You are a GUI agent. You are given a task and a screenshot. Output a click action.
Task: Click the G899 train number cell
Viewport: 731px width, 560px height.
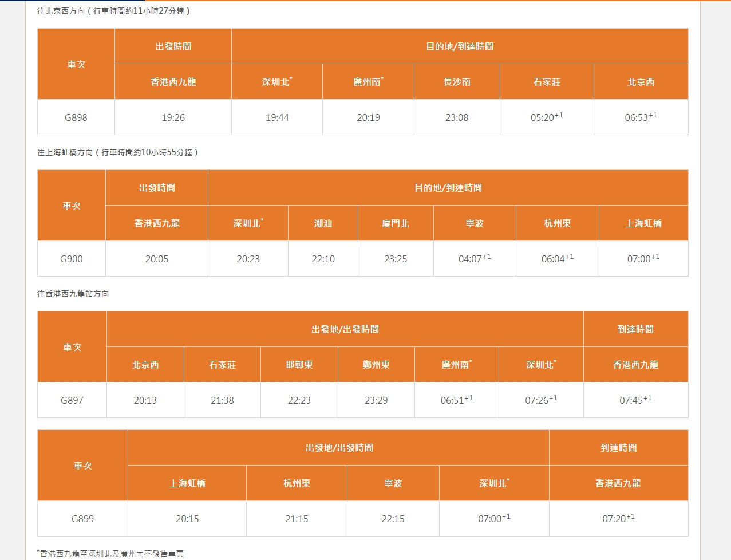[82, 519]
